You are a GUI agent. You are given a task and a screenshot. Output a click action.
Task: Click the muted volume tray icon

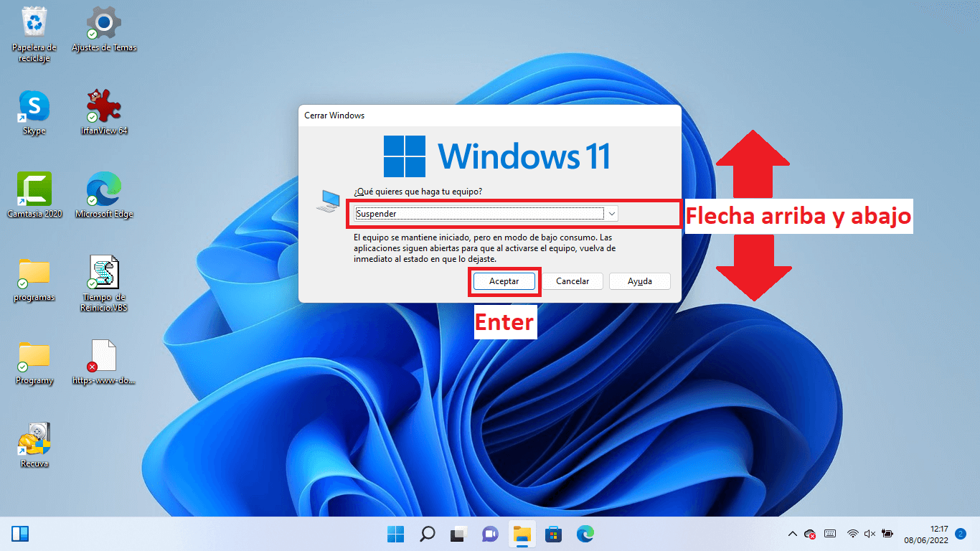pyautogui.click(x=870, y=534)
